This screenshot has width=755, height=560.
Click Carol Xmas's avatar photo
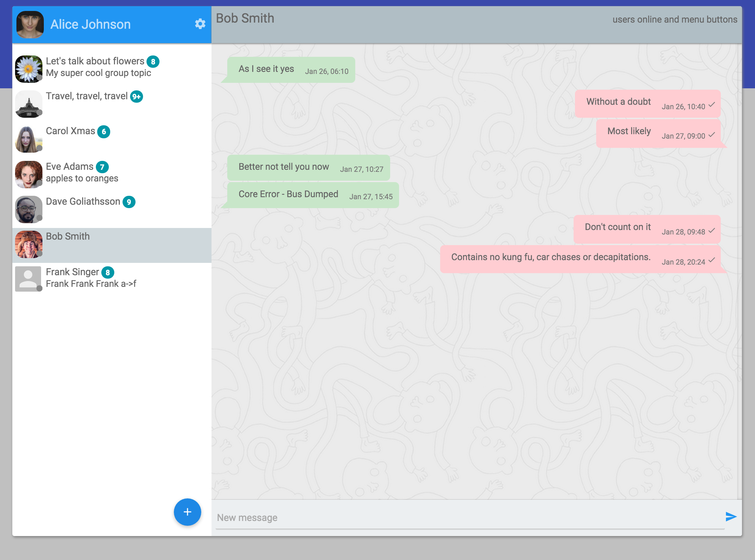[x=29, y=139]
